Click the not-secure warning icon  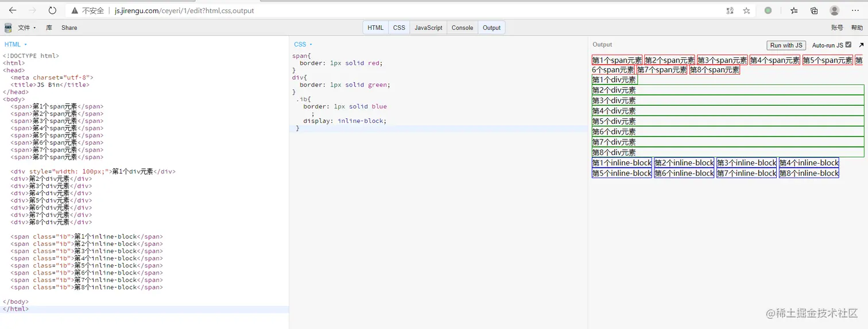pos(75,10)
